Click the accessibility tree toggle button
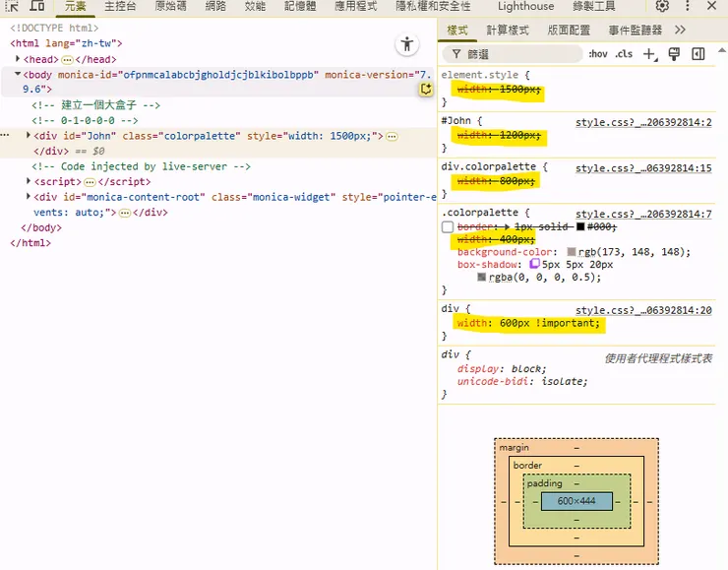The height and width of the screenshot is (570, 728). click(x=407, y=44)
